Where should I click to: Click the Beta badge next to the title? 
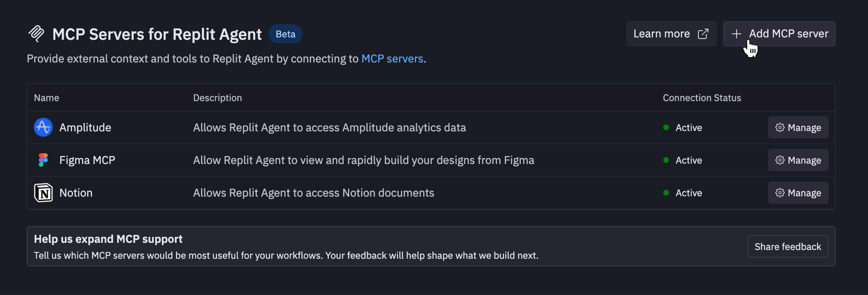[285, 34]
